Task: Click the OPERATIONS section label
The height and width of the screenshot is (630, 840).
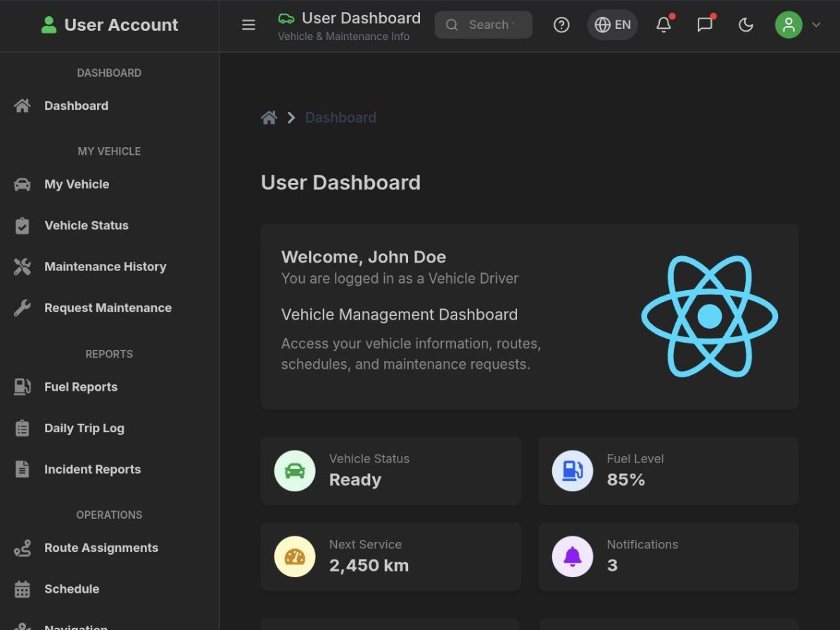Action: [x=109, y=515]
